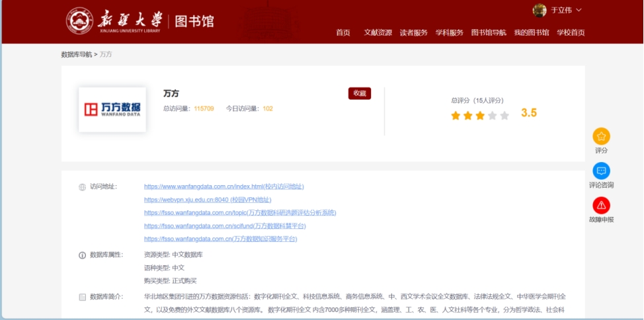This screenshot has height=320, width=644.
Task: Open the 文献资源 menu
Action: click(x=378, y=33)
